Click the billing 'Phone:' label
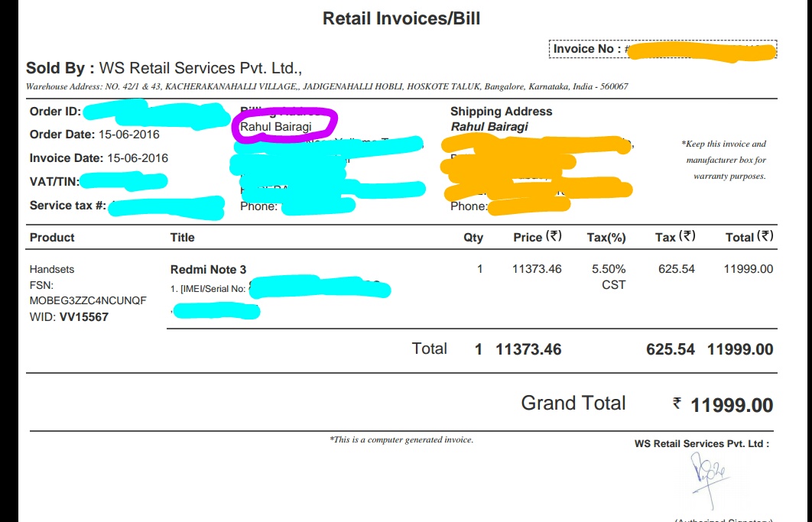The width and height of the screenshot is (812, 522). point(259,206)
